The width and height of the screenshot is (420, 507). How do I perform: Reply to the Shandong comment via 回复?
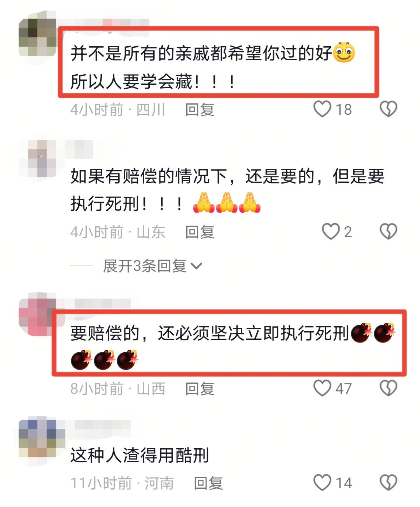(x=200, y=232)
